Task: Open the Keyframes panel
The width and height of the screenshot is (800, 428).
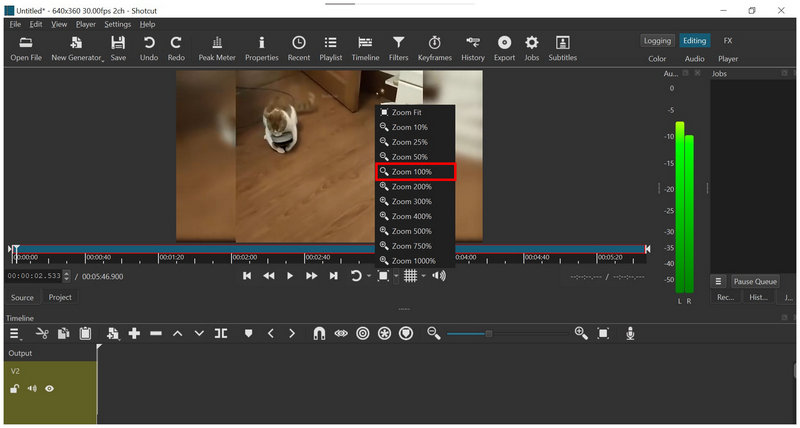Action: (435, 49)
